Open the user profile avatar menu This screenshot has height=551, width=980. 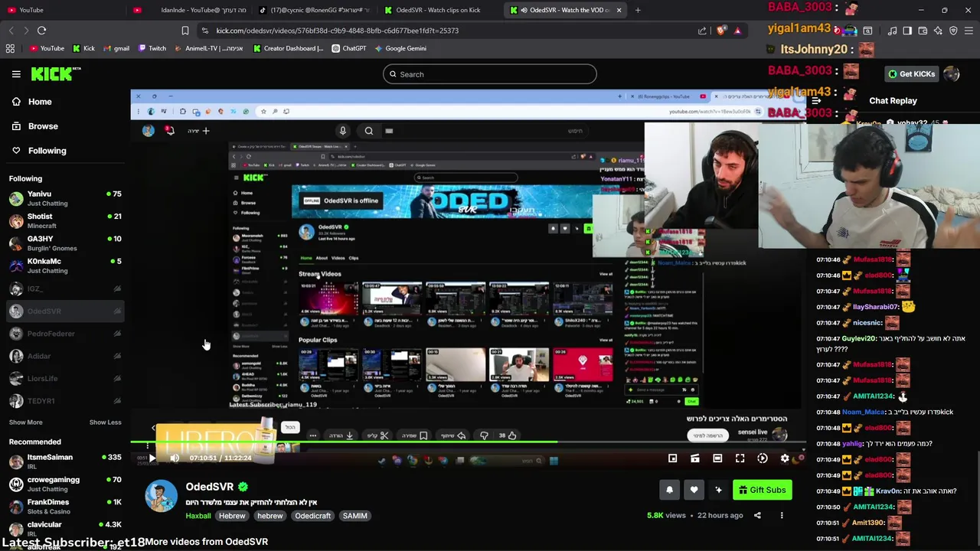point(952,74)
